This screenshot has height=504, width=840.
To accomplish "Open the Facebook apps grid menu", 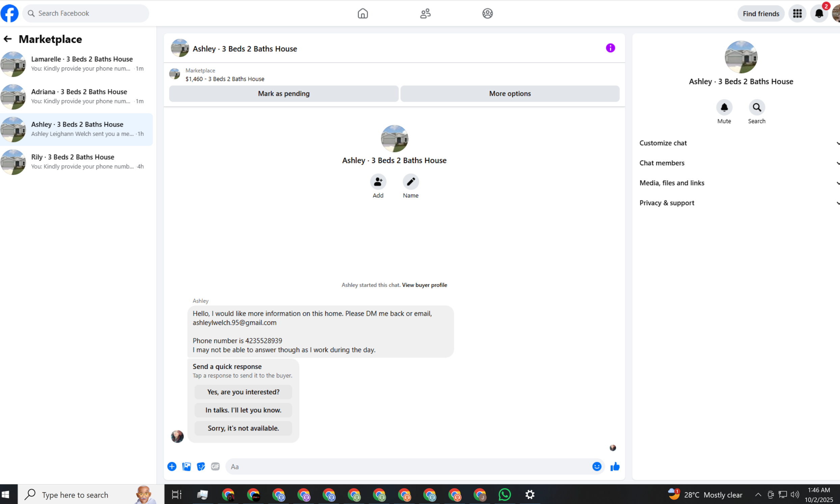I will coord(797,13).
